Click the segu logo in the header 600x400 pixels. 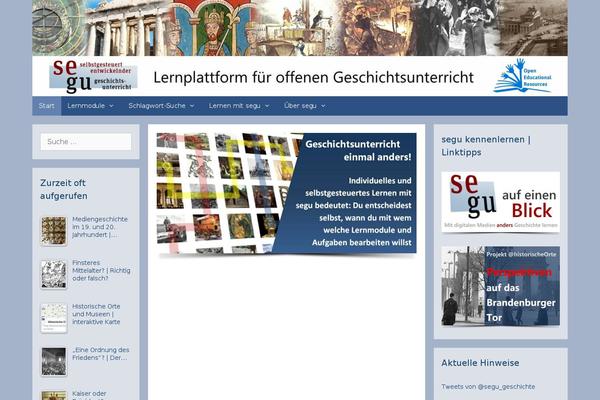93,76
